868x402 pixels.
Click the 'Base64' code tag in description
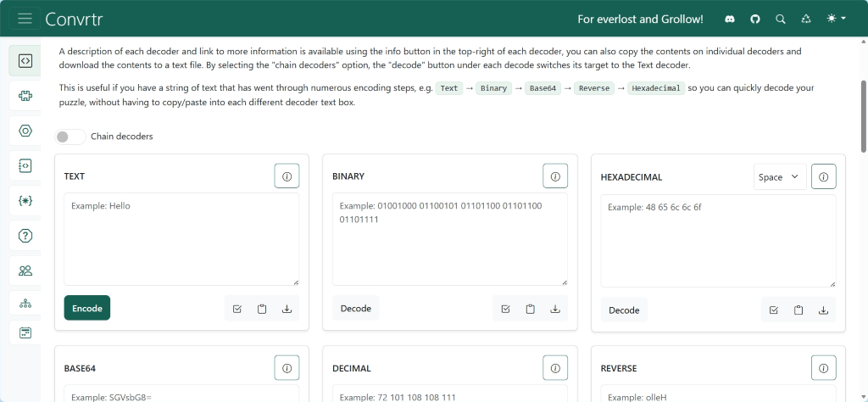542,88
